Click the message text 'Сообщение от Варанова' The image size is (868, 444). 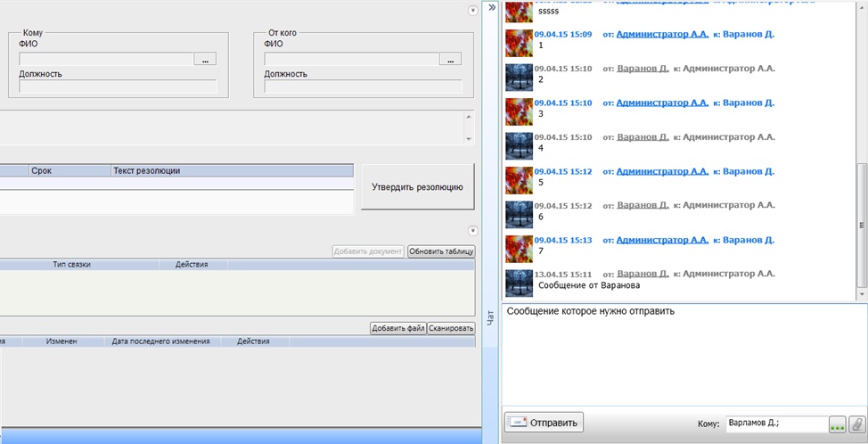point(589,285)
